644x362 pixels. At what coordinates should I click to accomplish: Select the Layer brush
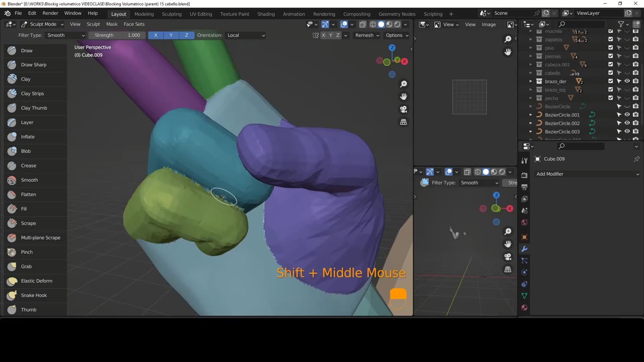point(35,122)
